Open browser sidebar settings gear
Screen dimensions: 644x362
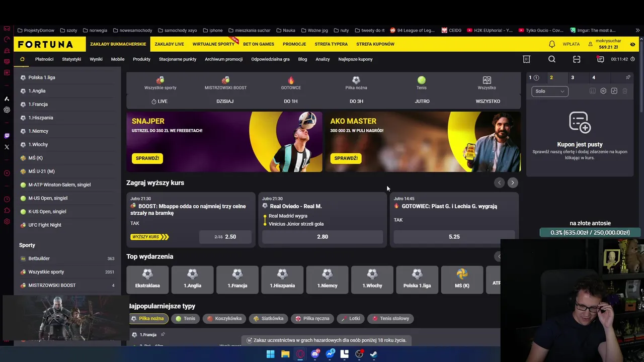7,222
